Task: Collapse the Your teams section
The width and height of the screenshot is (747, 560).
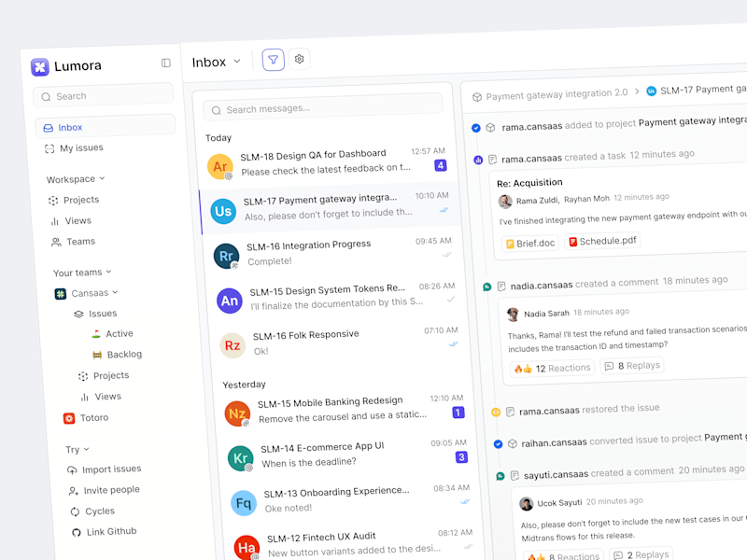Action: 108,272
